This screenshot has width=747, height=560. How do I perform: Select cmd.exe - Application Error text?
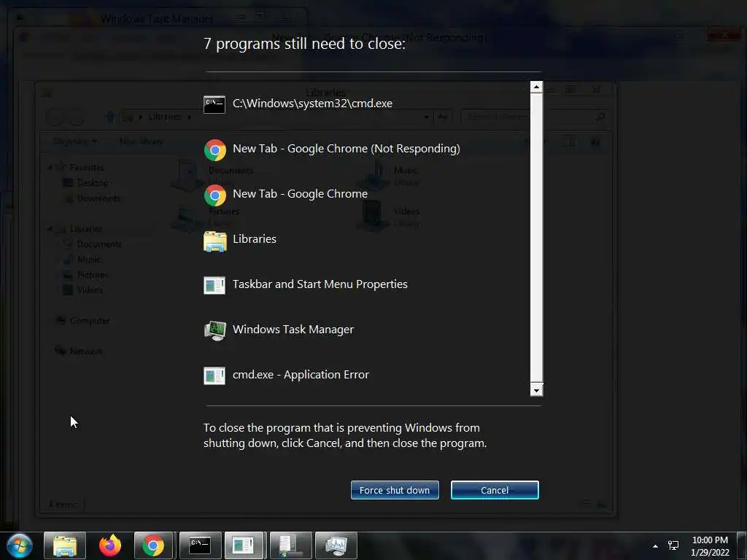[301, 375]
